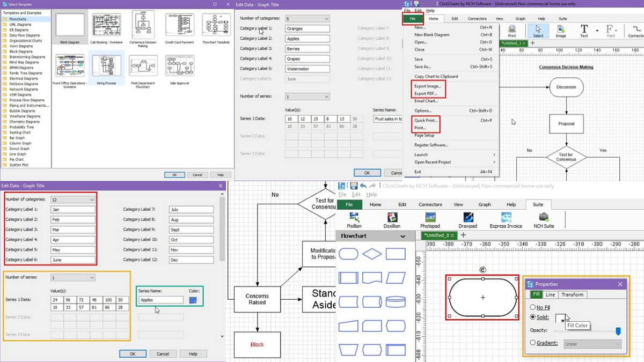Pick the manual input shape with slanted top
This screenshot has height=362, width=644.
349,325
